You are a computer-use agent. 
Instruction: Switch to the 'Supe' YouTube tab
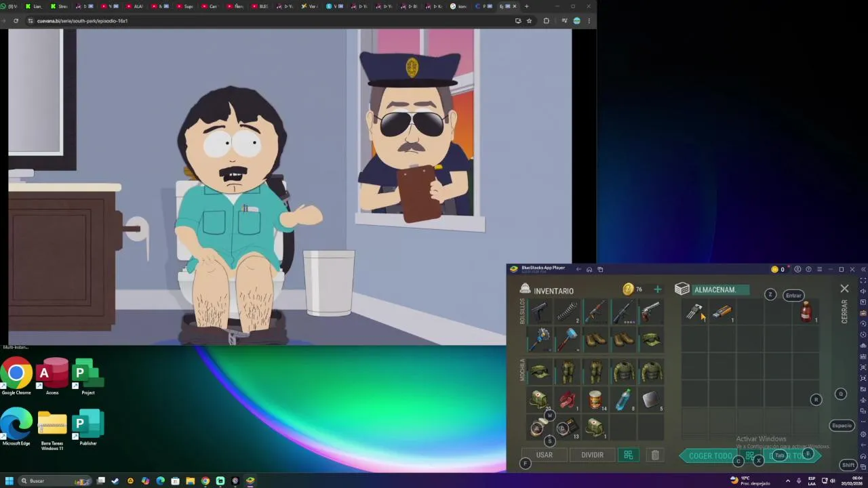click(186, 6)
